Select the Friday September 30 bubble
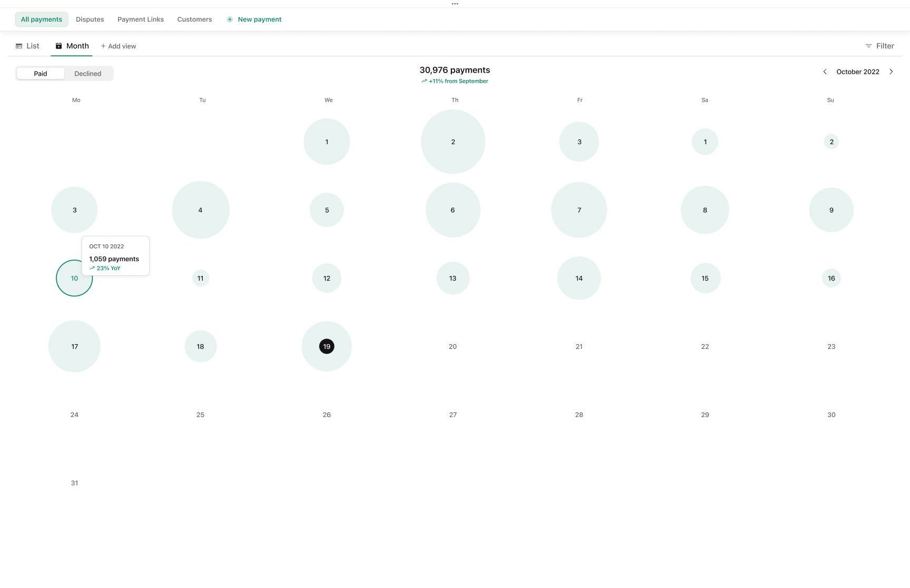910x588 pixels. point(579,142)
